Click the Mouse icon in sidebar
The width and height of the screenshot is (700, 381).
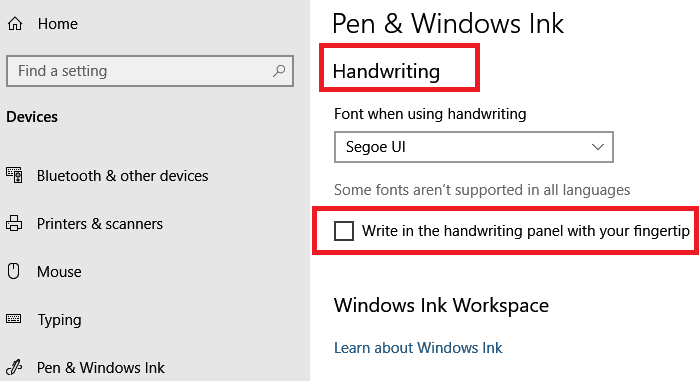[14, 271]
